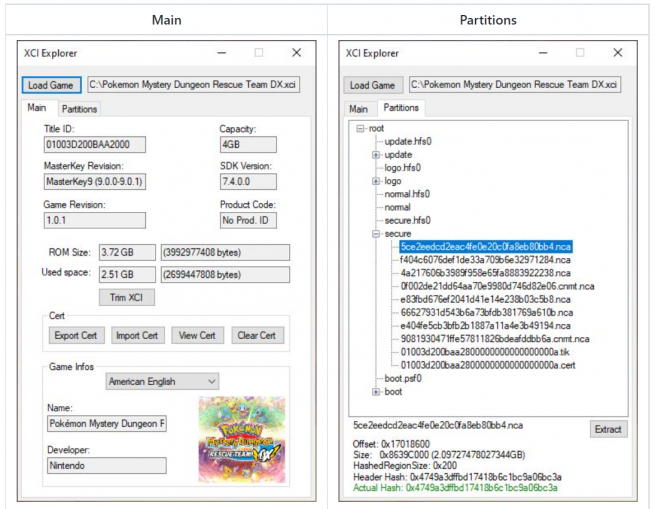Close the left XCI Explorer window
The height and width of the screenshot is (509, 655).
(x=297, y=53)
